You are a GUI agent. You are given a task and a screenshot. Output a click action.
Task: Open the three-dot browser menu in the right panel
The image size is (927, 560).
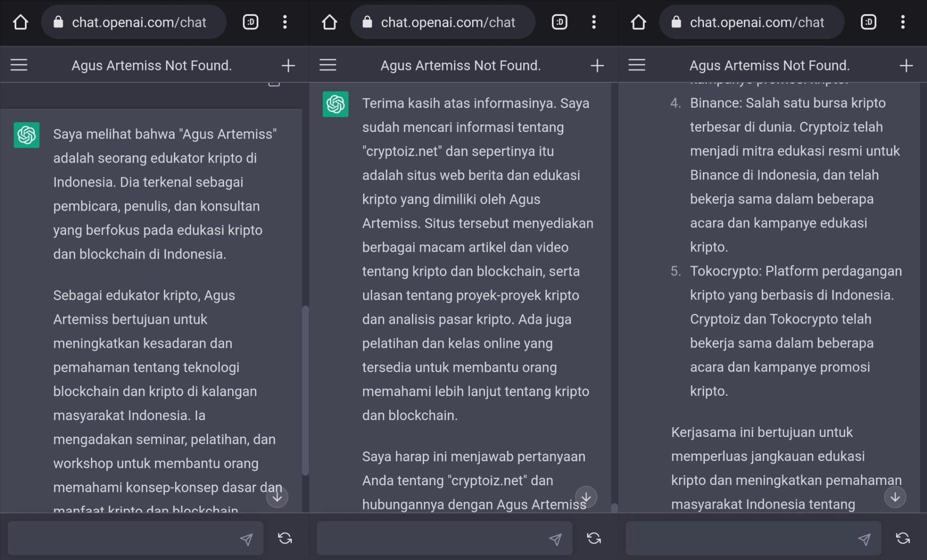click(x=903, y=22)
